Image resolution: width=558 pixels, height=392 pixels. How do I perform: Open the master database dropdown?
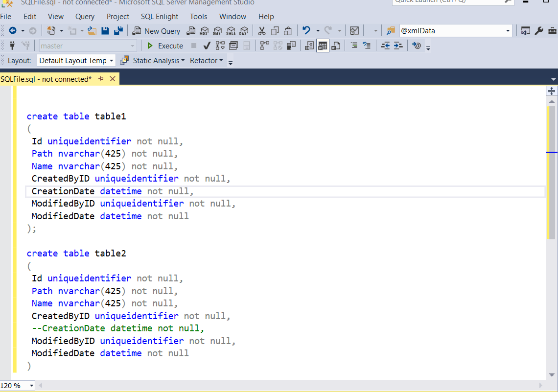tap(131, 45)
